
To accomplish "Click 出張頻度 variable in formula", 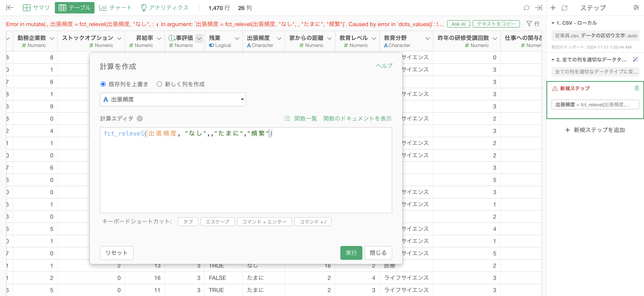I will [162, 134].
